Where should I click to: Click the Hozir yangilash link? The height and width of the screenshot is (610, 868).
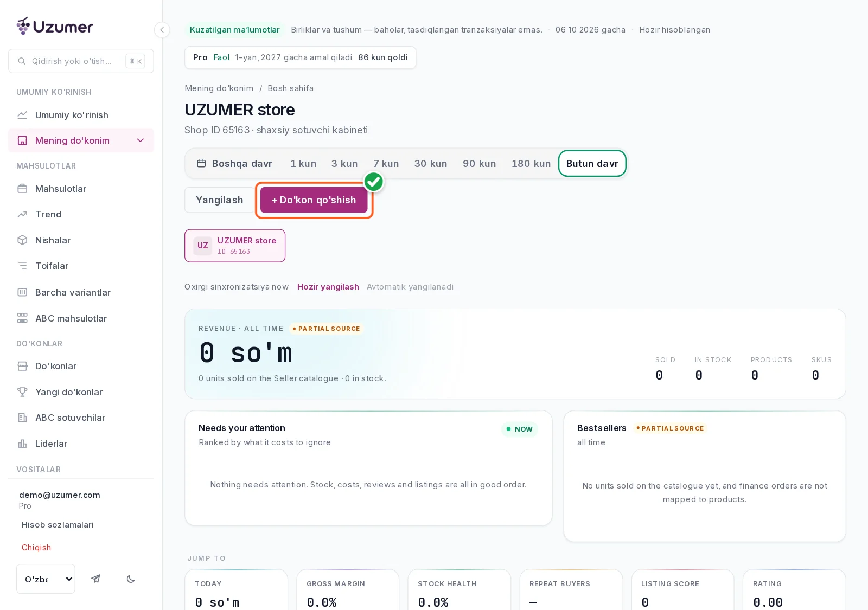(x=328, y=287)
